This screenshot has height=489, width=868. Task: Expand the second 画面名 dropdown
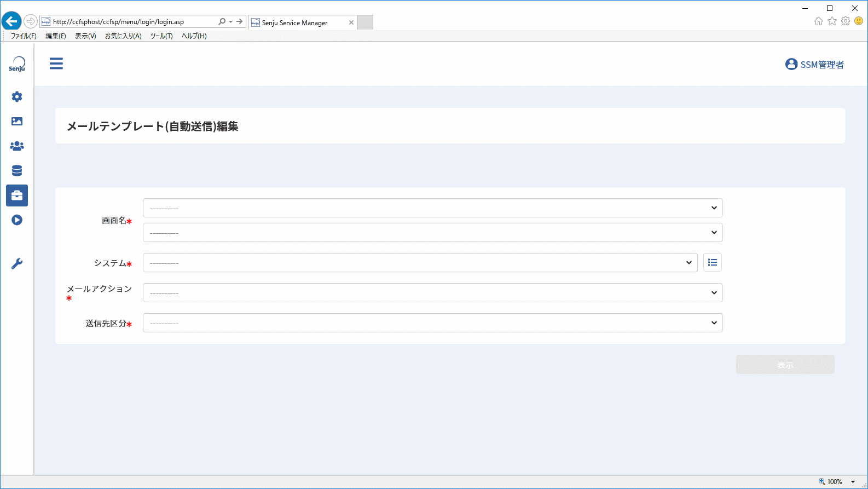pos(433,232)
